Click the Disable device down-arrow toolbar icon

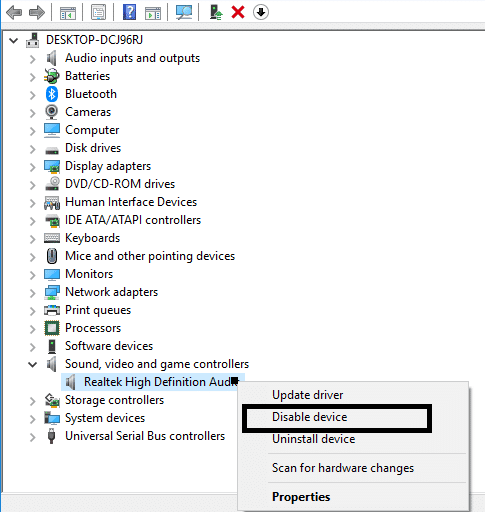click(261, 12)
